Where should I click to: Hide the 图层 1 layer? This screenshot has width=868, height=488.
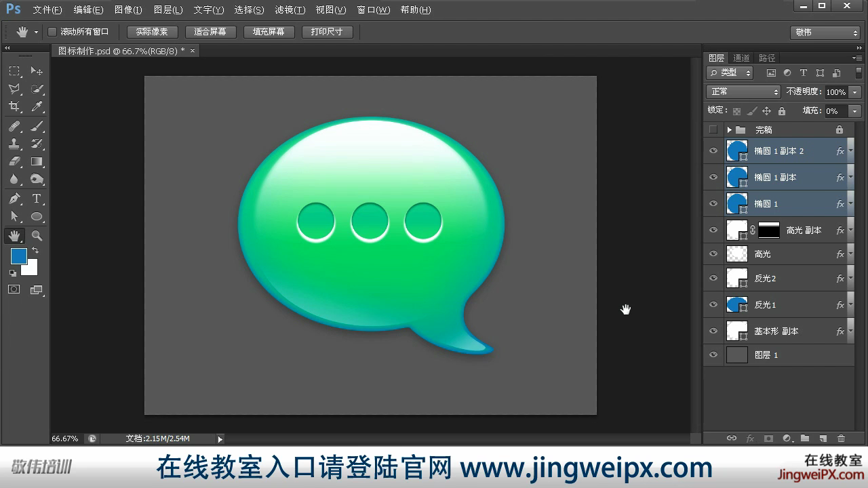tap(713, 355)
